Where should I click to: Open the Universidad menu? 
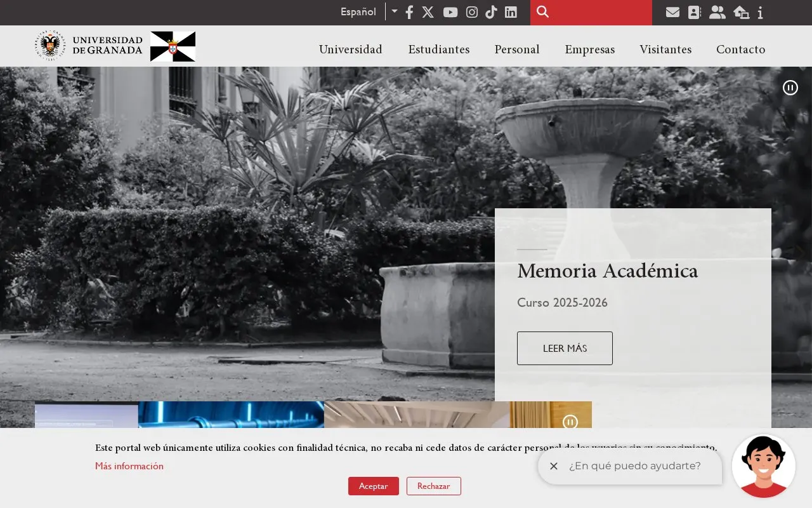tap(351, 50)
